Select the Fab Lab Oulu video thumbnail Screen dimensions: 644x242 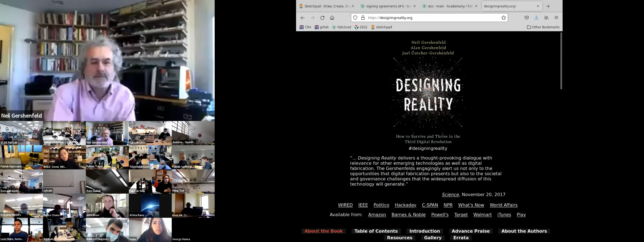point(150,181)
